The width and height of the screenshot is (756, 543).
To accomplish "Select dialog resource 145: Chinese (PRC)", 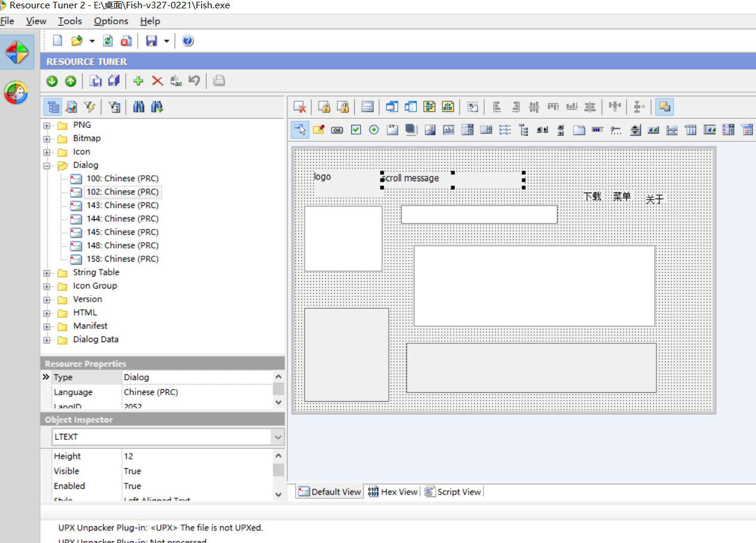I will pos(122,232).
